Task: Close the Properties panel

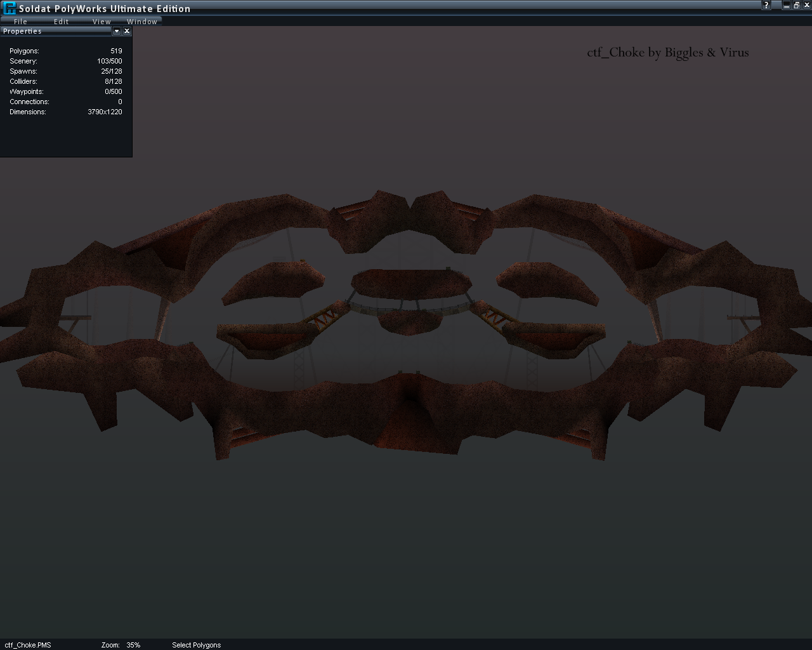Action: coord(127,31)
